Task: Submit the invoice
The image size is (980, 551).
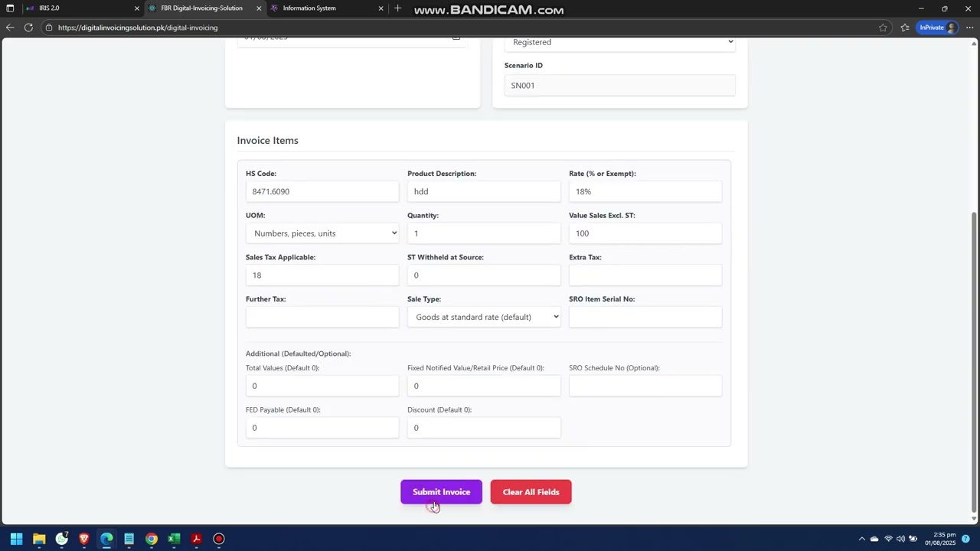Action: tap(441, 492)
